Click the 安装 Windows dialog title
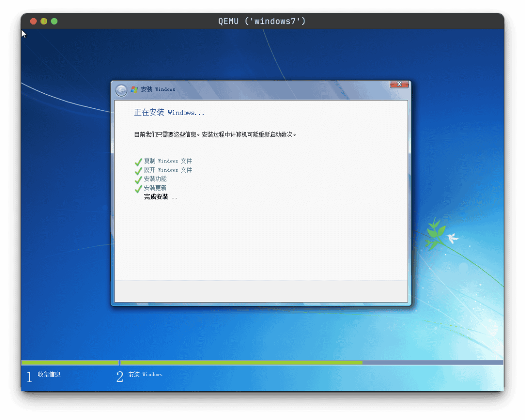The image size is (525, 420). (158, 89)
